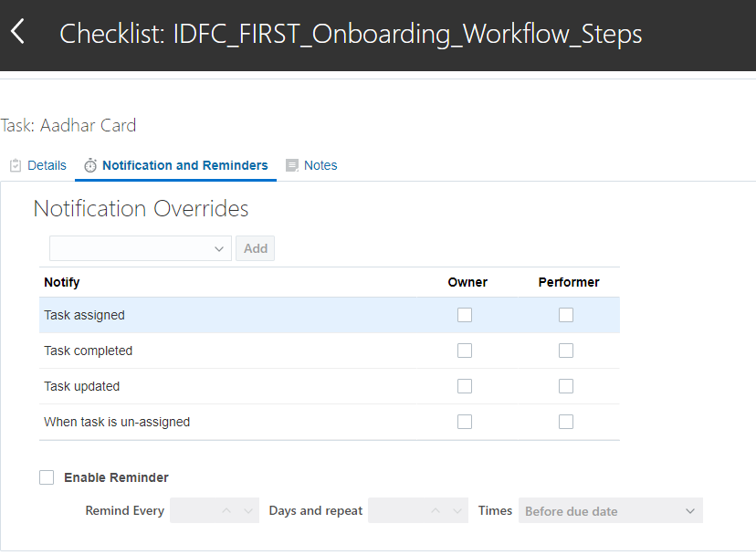
Task: Check Owner box for When task is un-assigned
Action: tap(464, 421)
